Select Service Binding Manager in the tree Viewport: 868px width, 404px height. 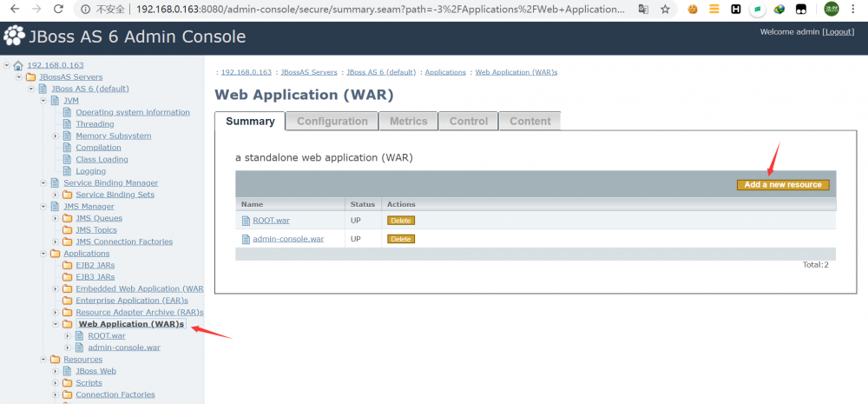(111, 182)
